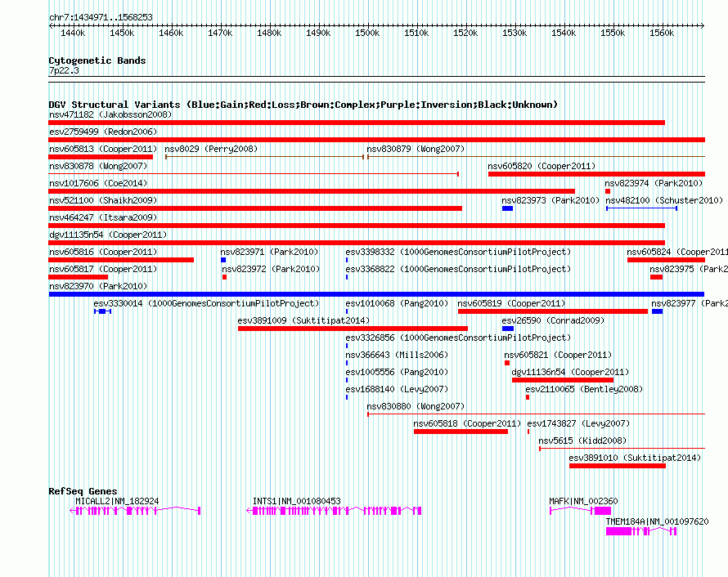Screen dimensions: 728x577
Task: Click the red bar under nsv605820 (Cooper2011)
Action: [596, 174]
